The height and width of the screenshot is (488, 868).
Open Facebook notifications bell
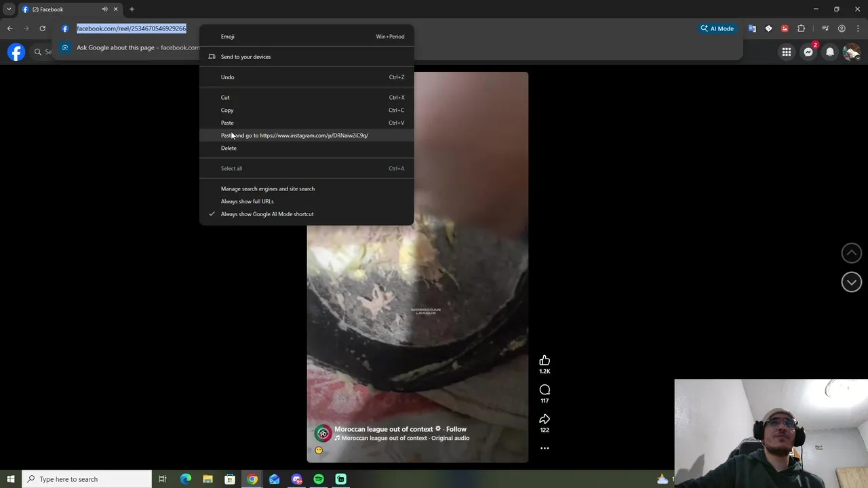point(830,52)
